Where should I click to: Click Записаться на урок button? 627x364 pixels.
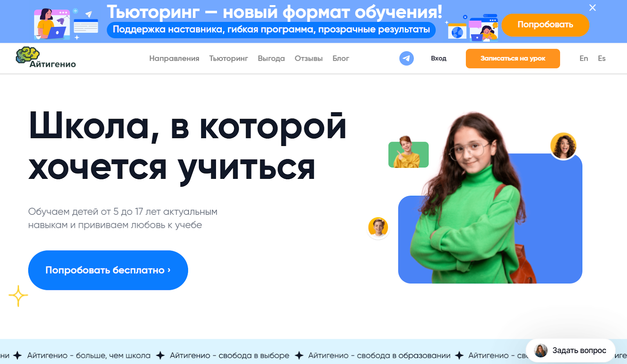[x=513, y=58]
